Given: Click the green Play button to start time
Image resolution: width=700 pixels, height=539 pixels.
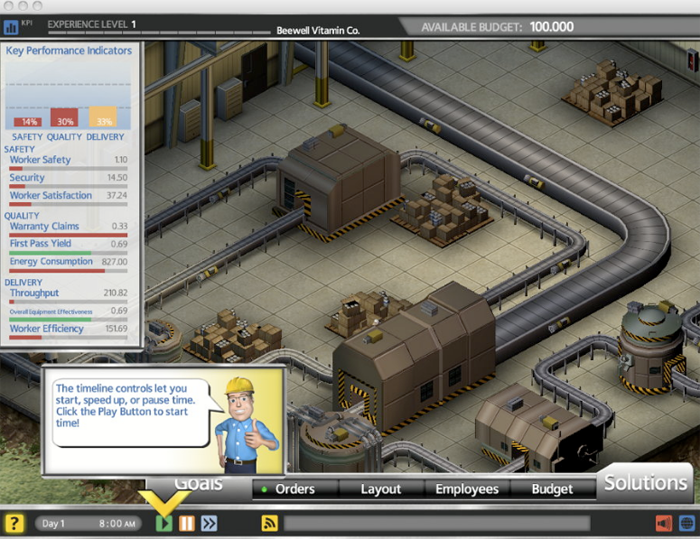Looking at the screenshot, I should 164,523.
